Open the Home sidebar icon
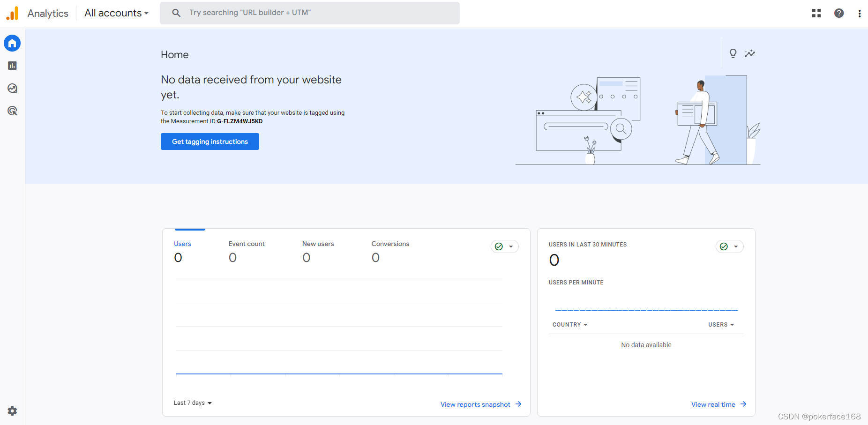Screen dimensions: 868x425 pyautogui.click(x=12, y=43)
